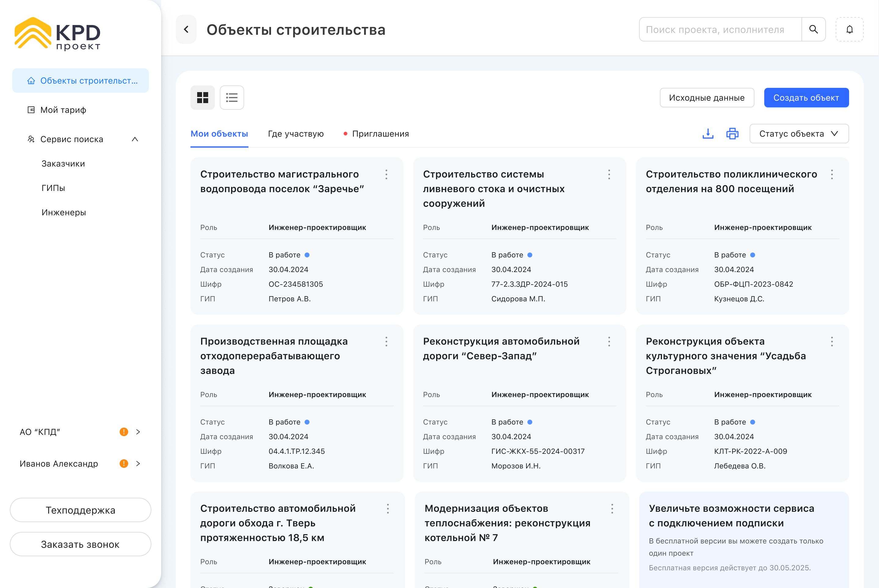The image size is (879, 588).
Task: Click ГИП name Лебедева О.В.
Action: pyautogui.click(x=740, y=466)
